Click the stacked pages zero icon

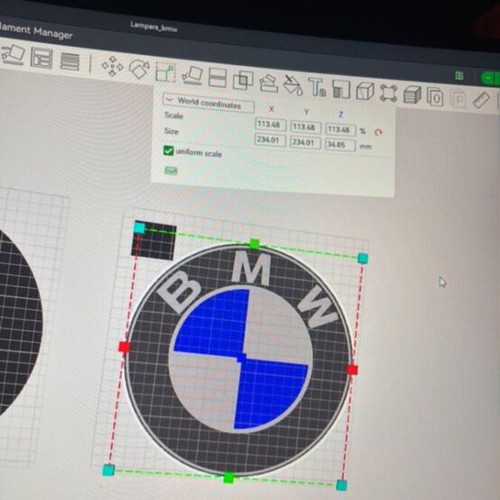[x=435, y=97]
